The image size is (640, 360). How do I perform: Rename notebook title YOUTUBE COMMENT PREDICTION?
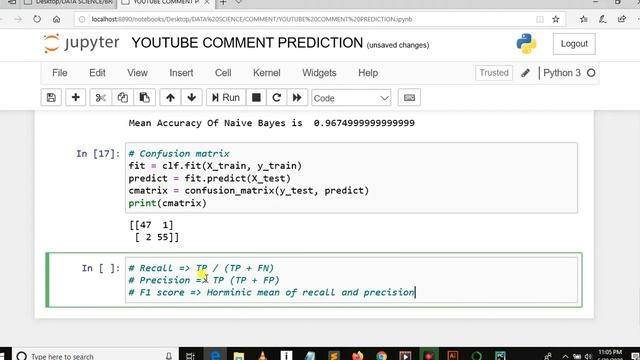point(247,43)
